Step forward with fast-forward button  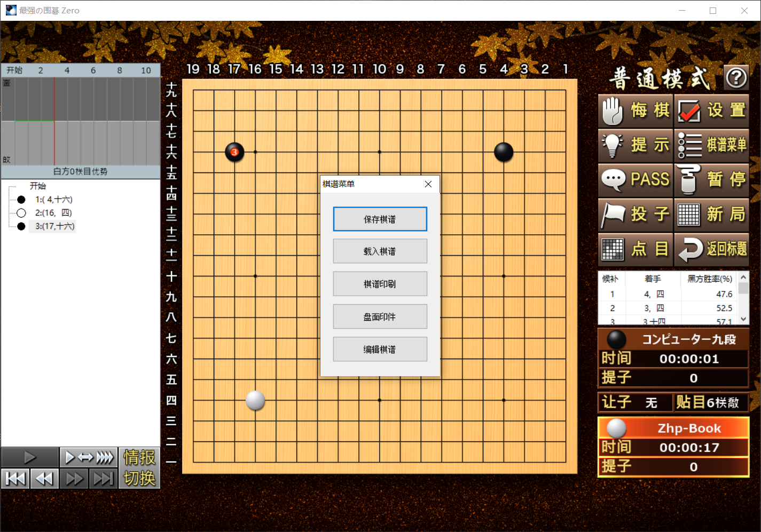pyautogui.click(x=74, y=479)
